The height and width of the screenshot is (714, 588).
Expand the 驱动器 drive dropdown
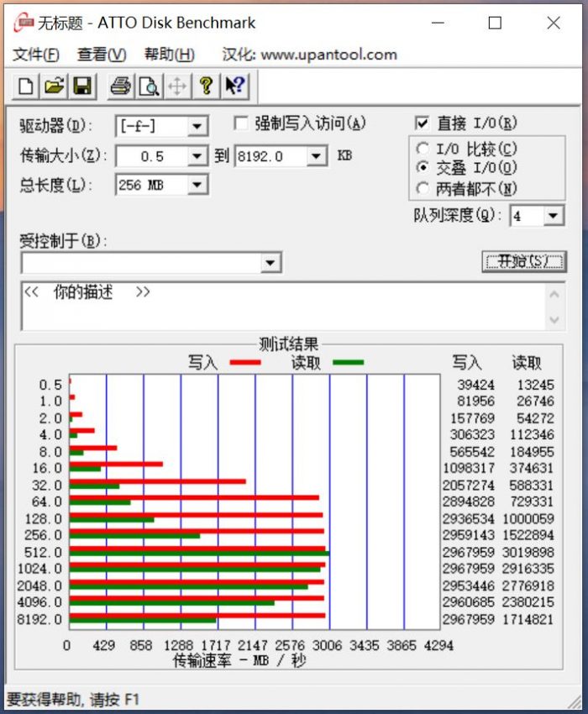click(197, 127)
